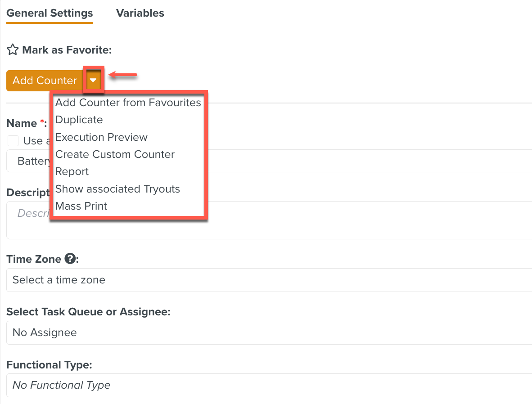The height and width of the screenshot is (404, 532).
Task: Toggle the checkbox under the Name field
Action: coord(12,140)
